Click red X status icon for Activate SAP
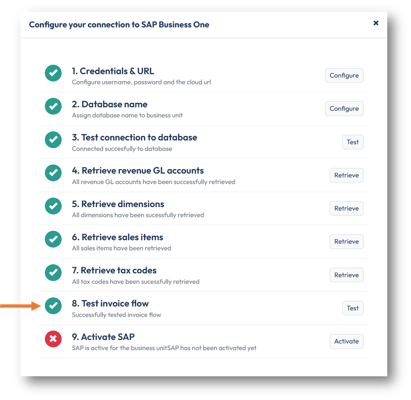411x400 pixels. [x=53, y=339]
